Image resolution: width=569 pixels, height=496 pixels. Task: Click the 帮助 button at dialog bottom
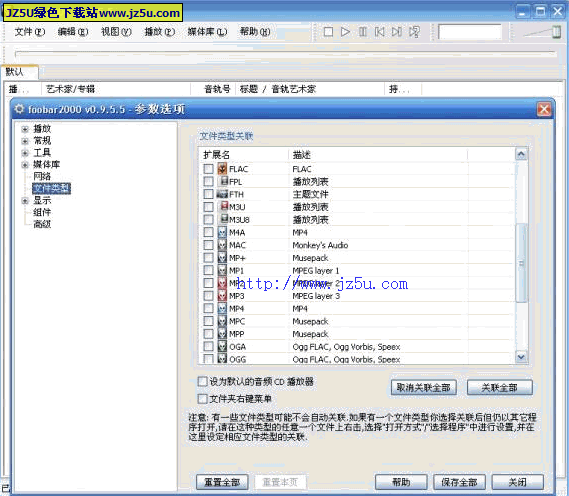(x=401, y=482)
